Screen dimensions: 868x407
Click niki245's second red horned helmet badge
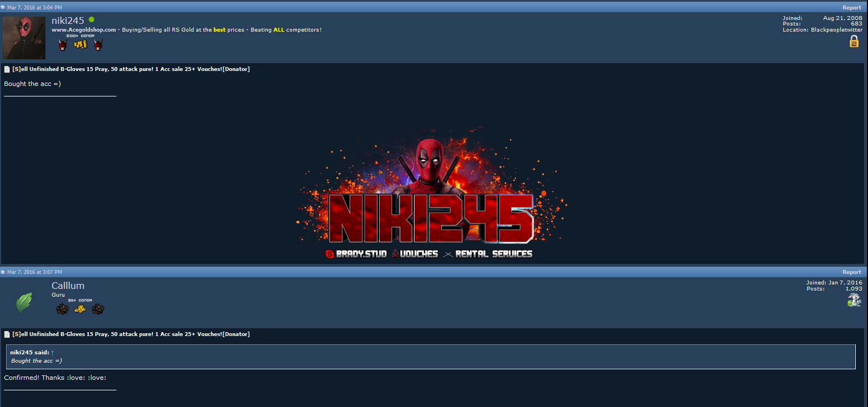point(98,45)
